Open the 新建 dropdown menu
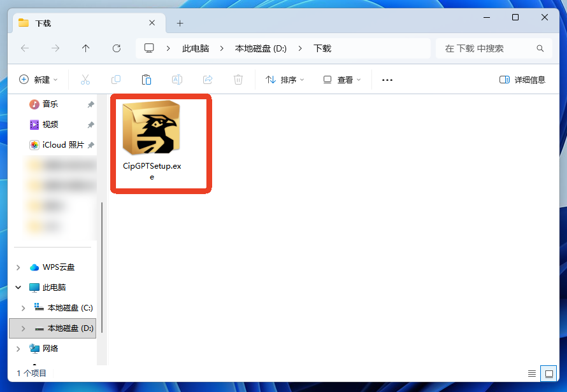Screen dimensions: 567x392 click(38, 80)
